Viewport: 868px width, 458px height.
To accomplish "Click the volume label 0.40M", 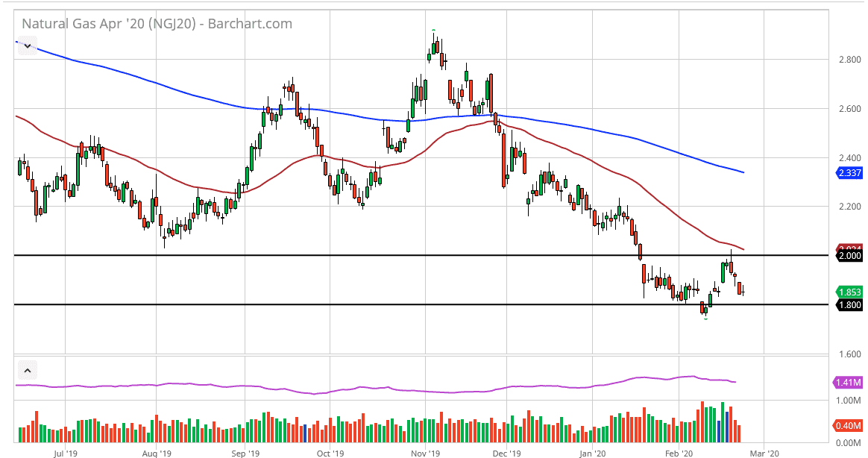I will point(849,426).
